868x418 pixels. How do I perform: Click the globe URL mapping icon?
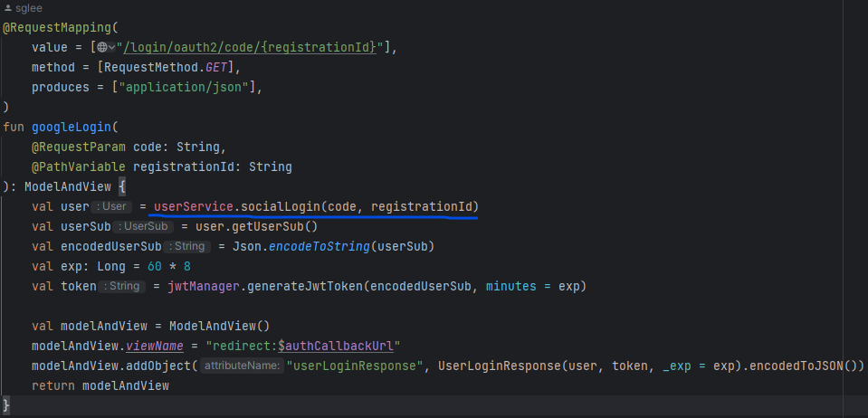click(x=102, y=48)
